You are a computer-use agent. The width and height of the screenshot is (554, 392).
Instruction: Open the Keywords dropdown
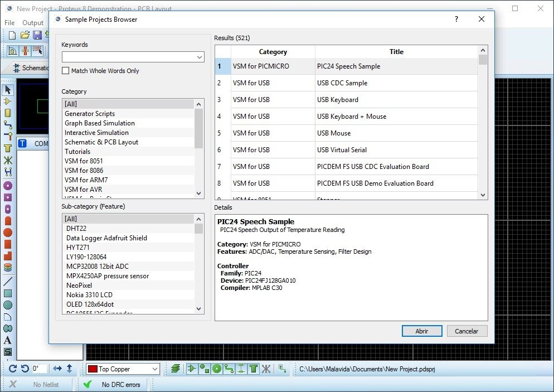[200, 57]
